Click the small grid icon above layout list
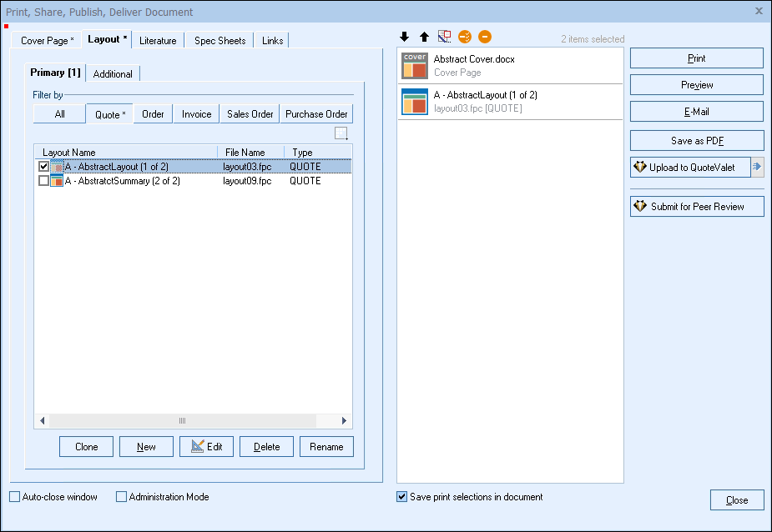772x532 pixels. click(x=341, y=133)
